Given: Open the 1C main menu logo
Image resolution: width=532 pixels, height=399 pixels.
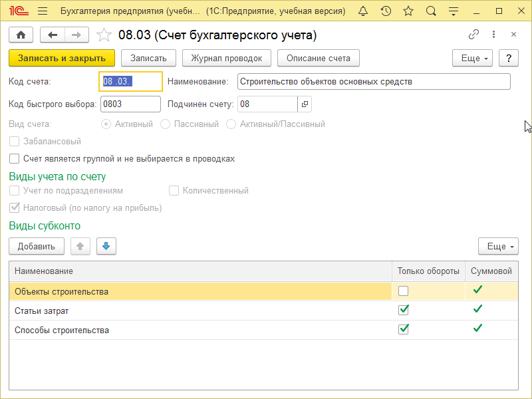Looking at the screenshot, I should point(19,11).
